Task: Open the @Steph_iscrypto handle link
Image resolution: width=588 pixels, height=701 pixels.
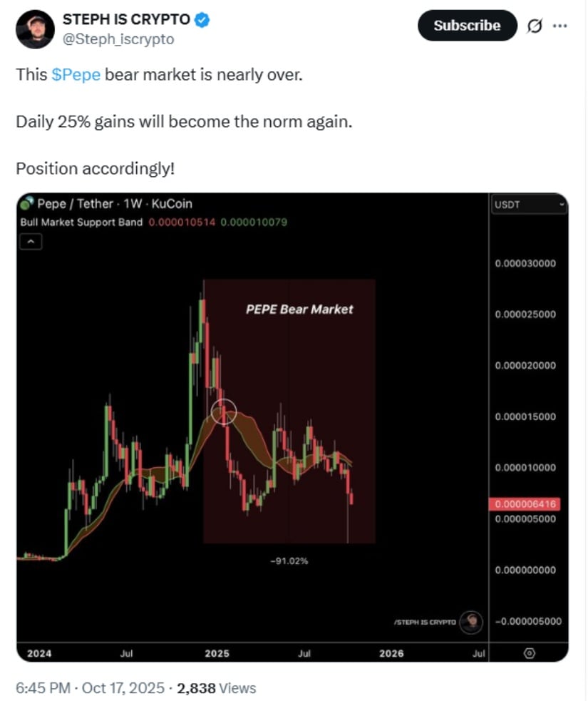Action: point(119,39)
